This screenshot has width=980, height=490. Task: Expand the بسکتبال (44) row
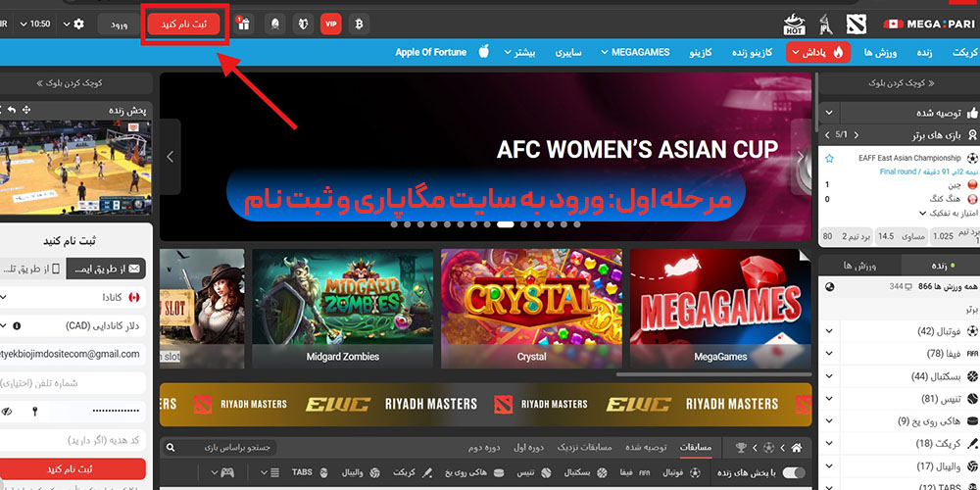[829, 376]
